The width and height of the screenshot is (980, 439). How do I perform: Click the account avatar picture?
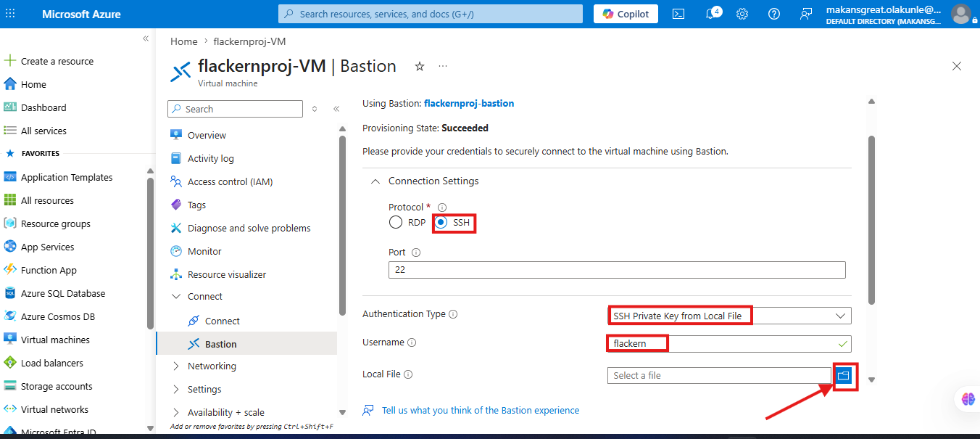960,14
